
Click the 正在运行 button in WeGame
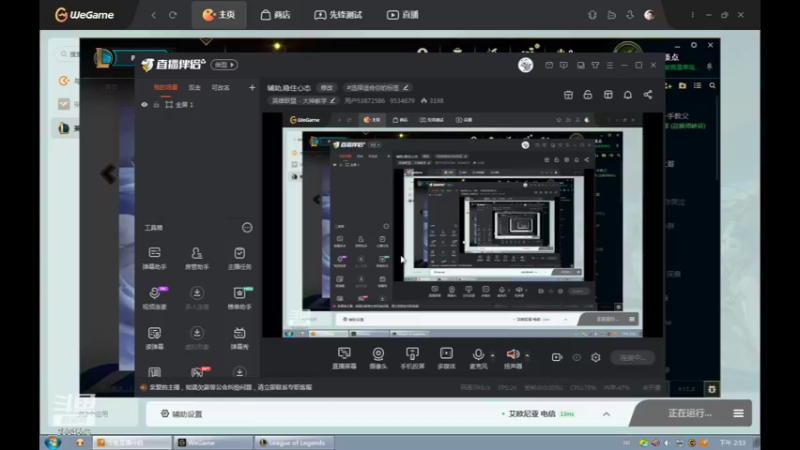pos(690,413)
